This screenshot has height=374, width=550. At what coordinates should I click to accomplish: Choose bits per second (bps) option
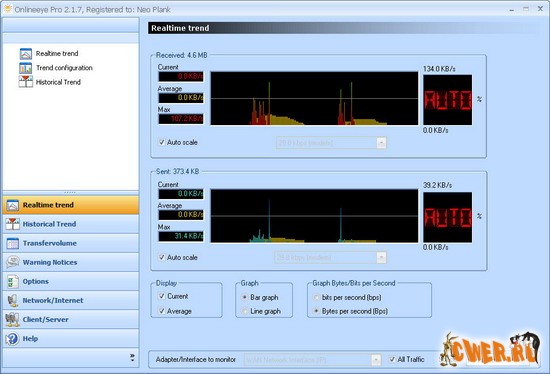tap(316, 297)
